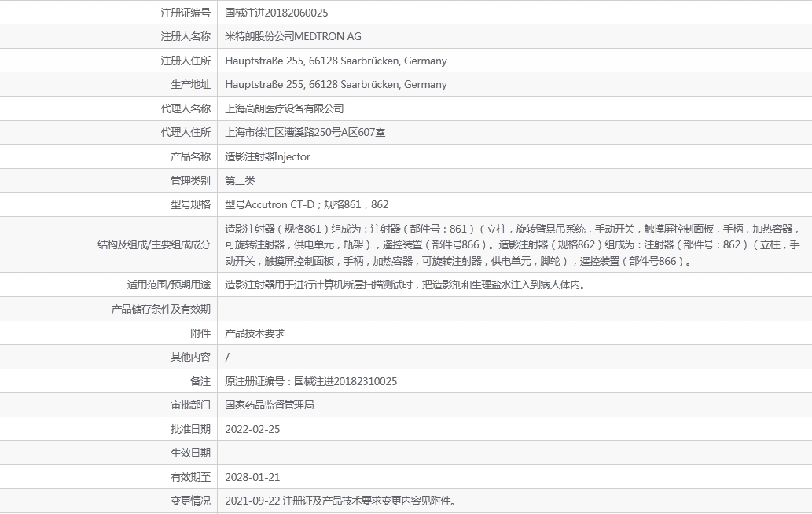Open the 产品技术要求 attachment
812x514 pixels.
(x=255, y=333)
